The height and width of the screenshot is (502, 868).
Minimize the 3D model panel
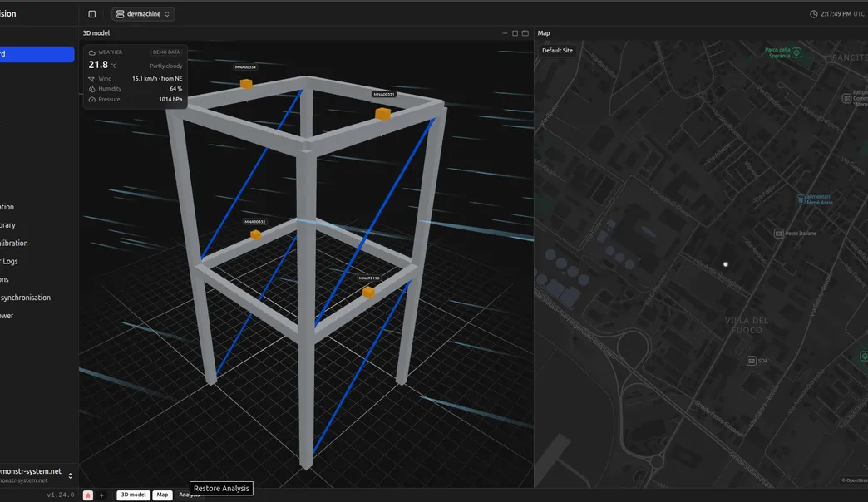tap(505, 33)
